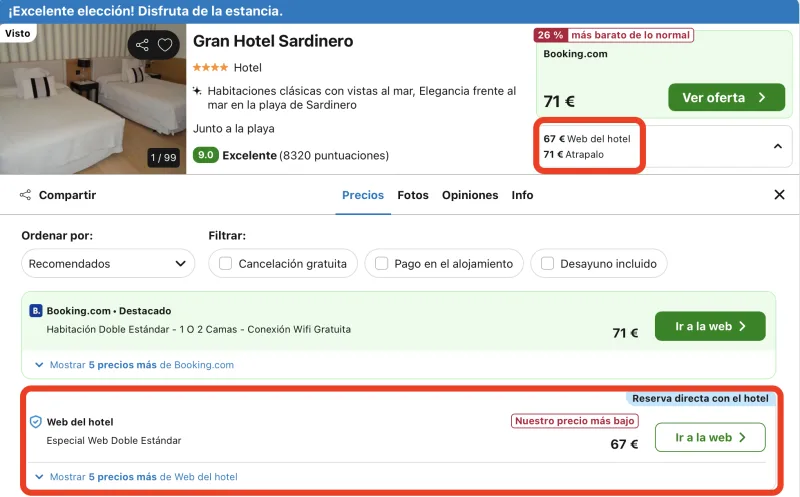This screenshot has height=497, width=800.
Task: Click Excelente (8320 puntuaciones) text
Action: (306, 155)
